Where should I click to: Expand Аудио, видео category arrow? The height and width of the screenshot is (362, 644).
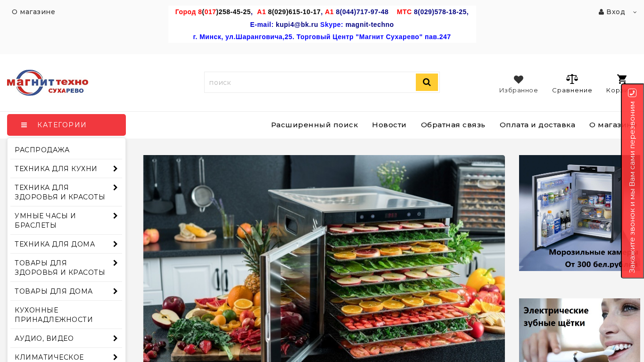[x=115, y=338]
